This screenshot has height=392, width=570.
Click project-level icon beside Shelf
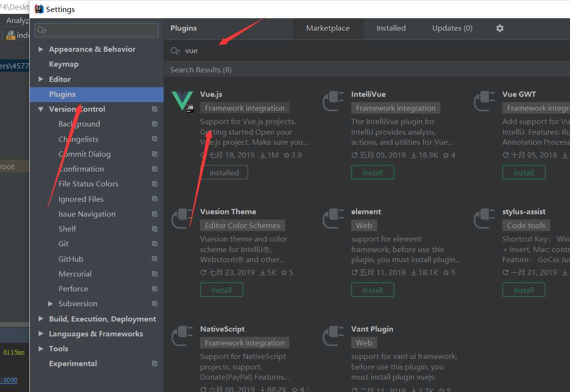154,229
